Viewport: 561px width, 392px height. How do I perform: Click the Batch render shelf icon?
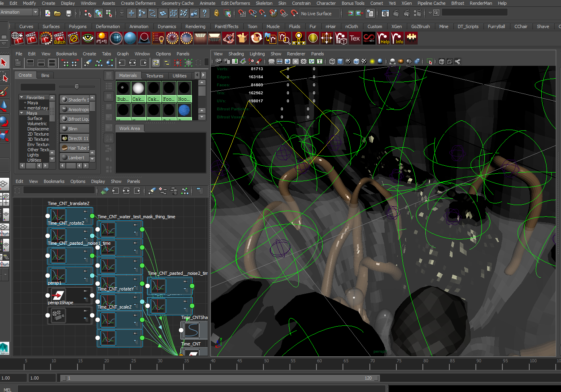pyautogui.click(x=59, y=39)
